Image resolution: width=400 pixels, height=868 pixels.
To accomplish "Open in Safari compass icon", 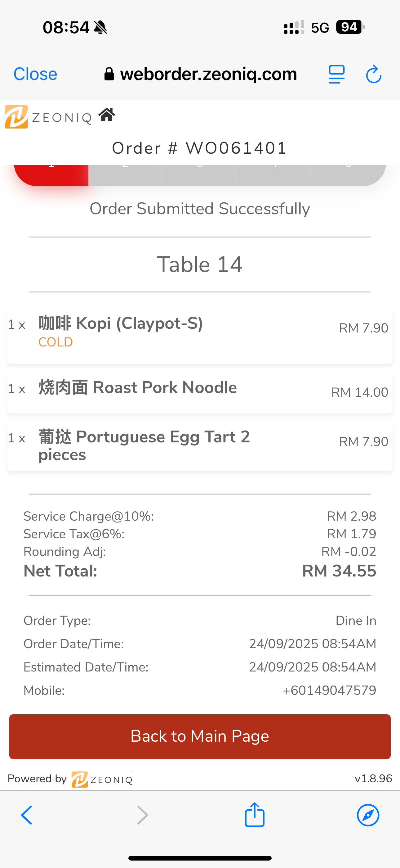I will tap(368, 815).
